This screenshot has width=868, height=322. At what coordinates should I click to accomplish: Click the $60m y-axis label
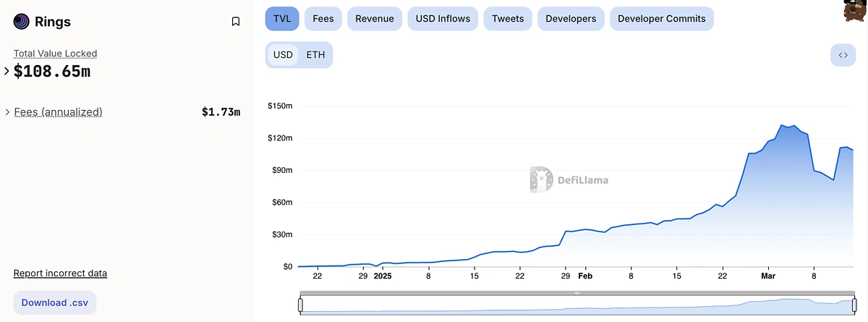click(x=281, y=203)
